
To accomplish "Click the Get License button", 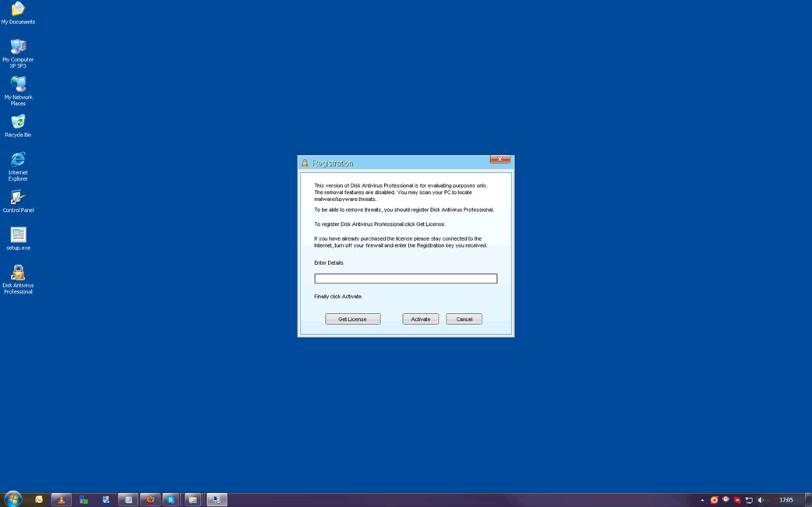I will coord(352,319).
